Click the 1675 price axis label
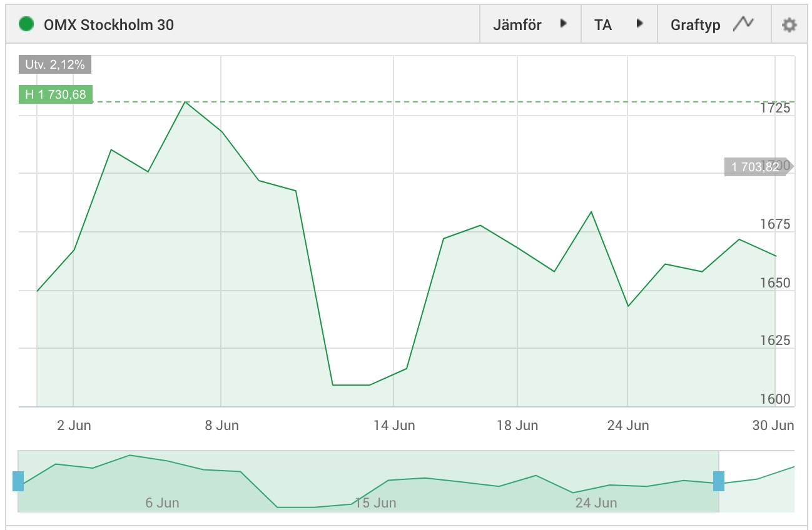812x530 pixels. [775, 224]
